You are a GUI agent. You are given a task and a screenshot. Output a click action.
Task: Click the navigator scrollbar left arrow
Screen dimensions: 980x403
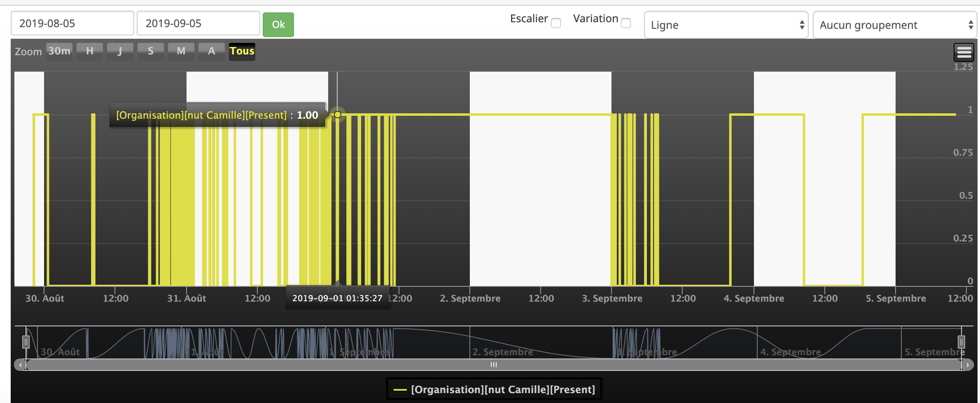click(20, 365)
